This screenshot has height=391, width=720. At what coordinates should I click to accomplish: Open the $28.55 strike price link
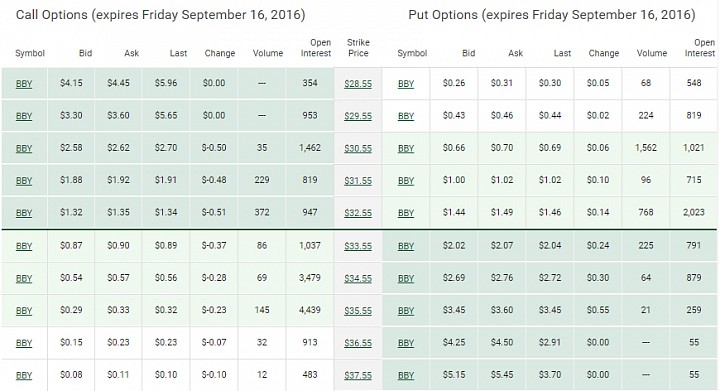point(358,84)
